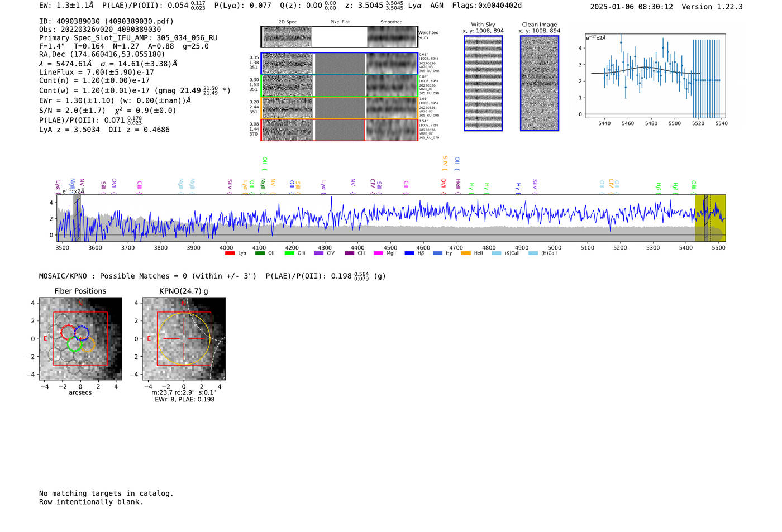Select the blue-bordered fiber spectrum row
782x532 pixels.
point(339,64)
